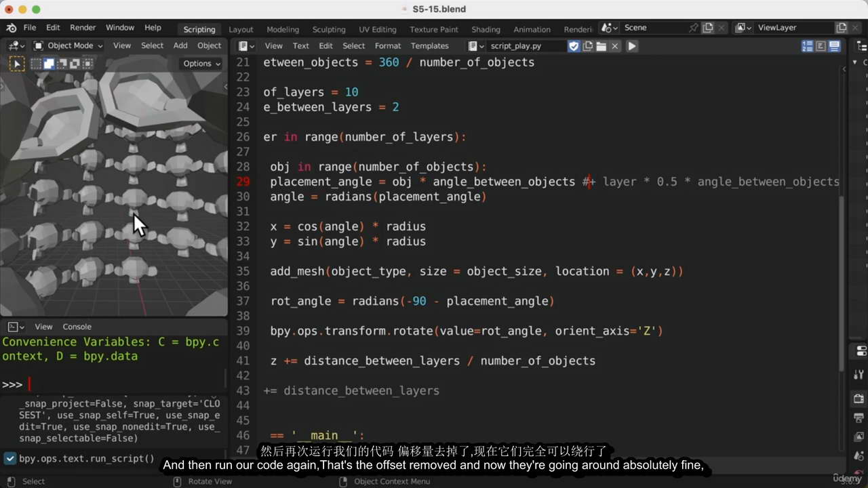
Task: Open 3D viewport editor type dropdown
Action: (16, 45)
